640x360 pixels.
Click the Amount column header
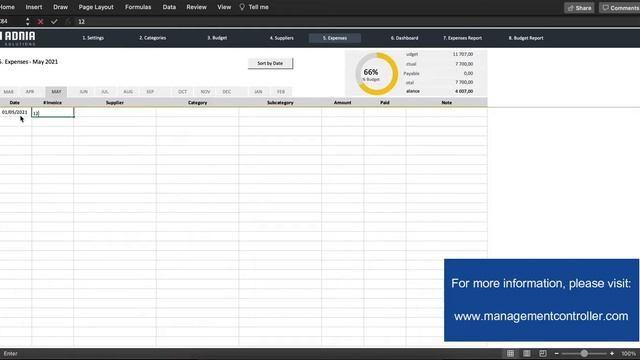(342, 103)
